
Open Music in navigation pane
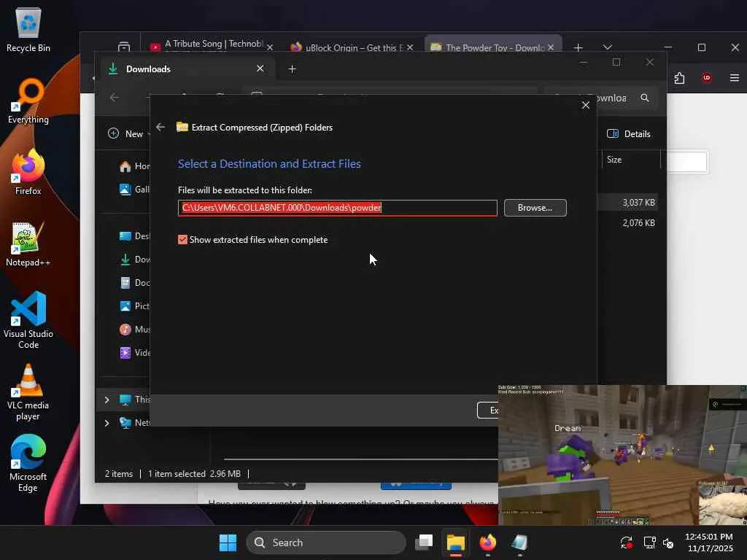point(134,329)
